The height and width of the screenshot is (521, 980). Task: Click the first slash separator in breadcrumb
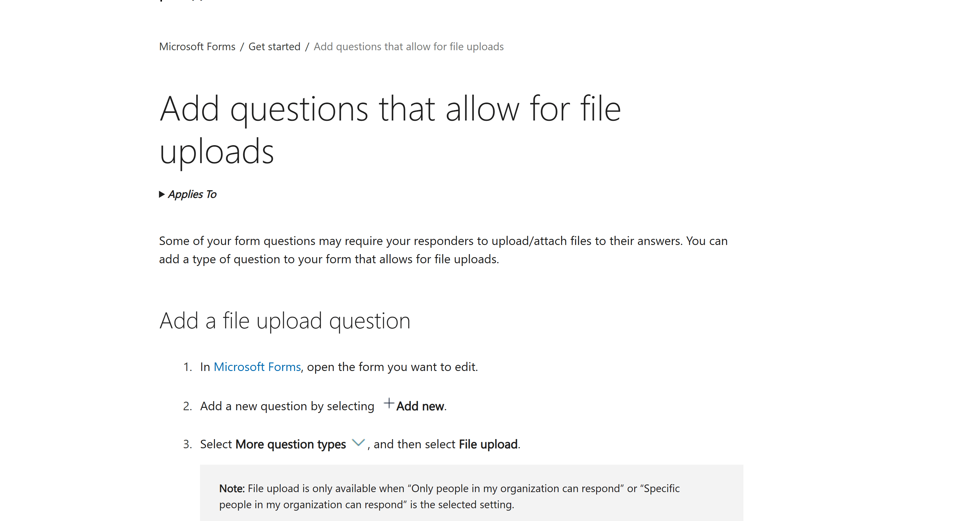(x=242, y=46)
